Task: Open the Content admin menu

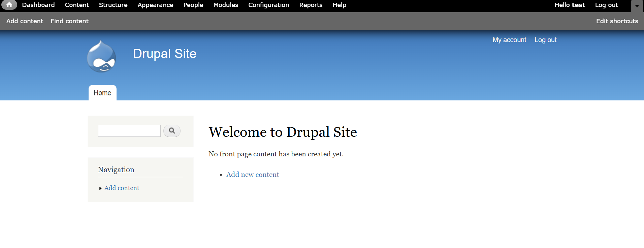Action: pyautogui.click(x=77, y=5)
